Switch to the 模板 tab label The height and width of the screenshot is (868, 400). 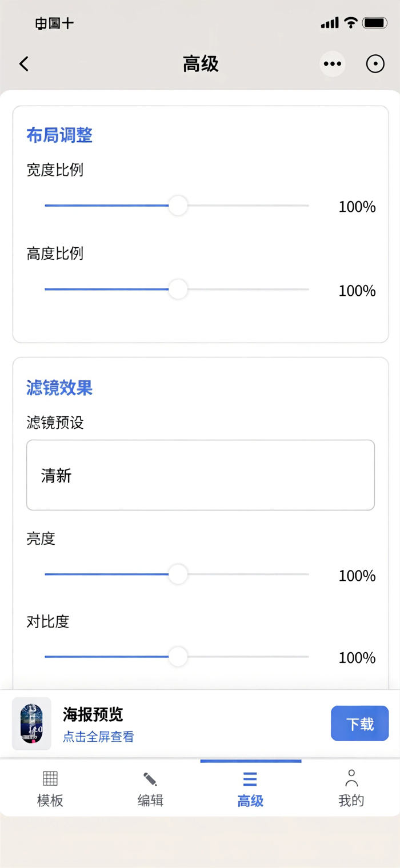click(50, 801)
